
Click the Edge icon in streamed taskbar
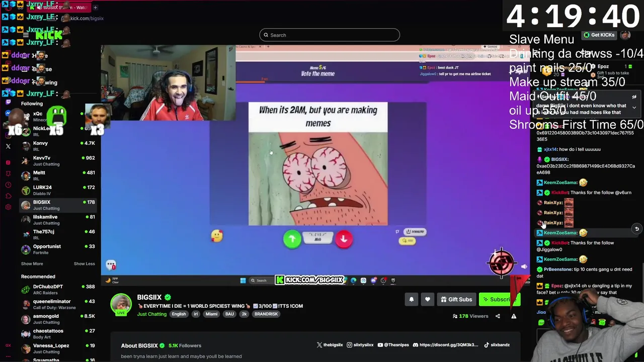(353, 281)
